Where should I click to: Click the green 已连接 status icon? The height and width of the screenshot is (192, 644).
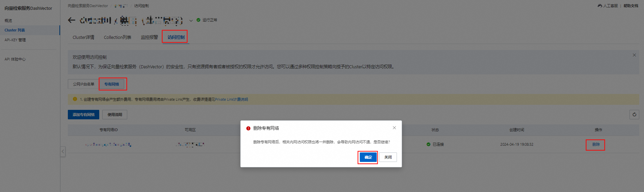428,144
